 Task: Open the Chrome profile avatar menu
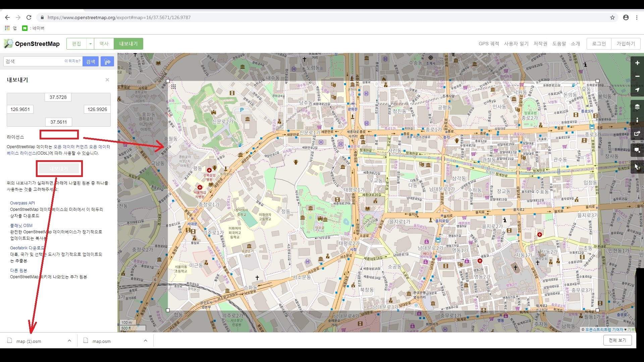click(626, 17)
